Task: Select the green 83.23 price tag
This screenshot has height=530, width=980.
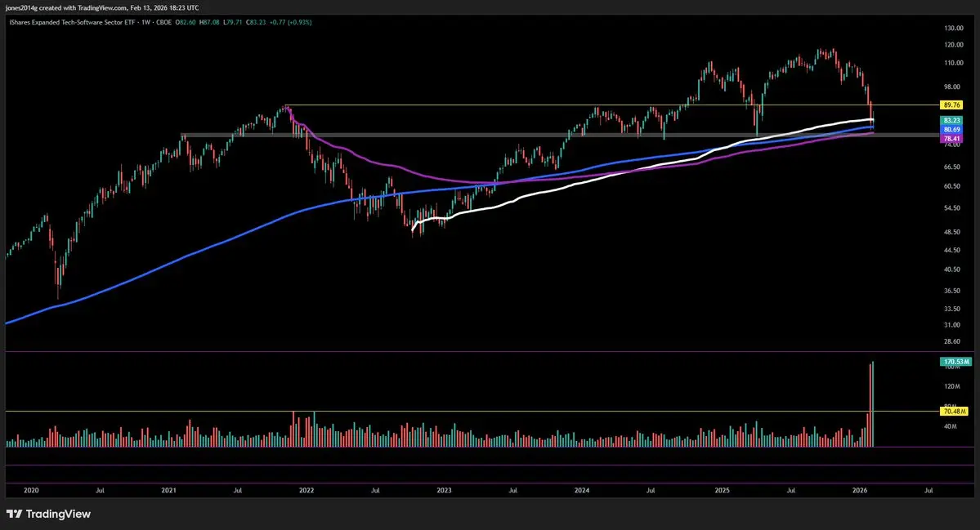Action: [952, 121]
